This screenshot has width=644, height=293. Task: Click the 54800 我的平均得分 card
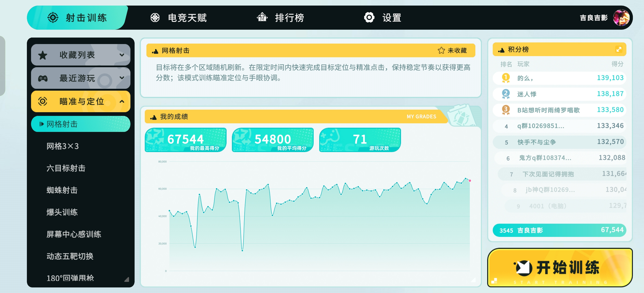[x=273, y=140]
